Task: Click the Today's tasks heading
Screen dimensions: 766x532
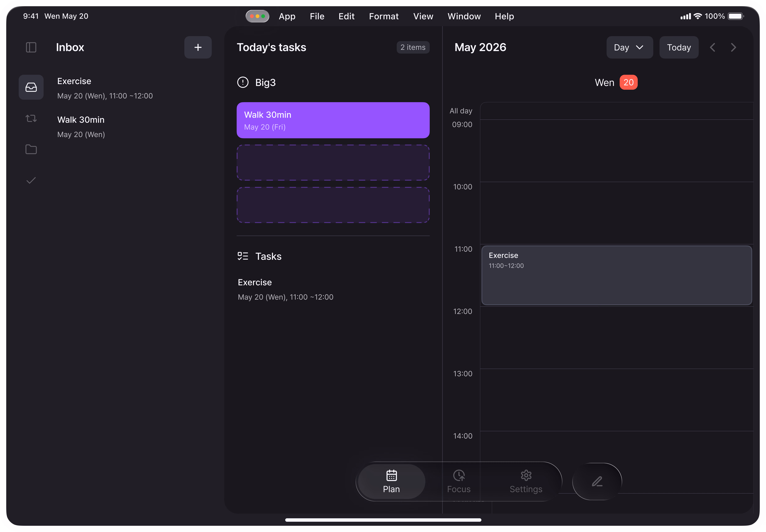Action: click(271, 47)
